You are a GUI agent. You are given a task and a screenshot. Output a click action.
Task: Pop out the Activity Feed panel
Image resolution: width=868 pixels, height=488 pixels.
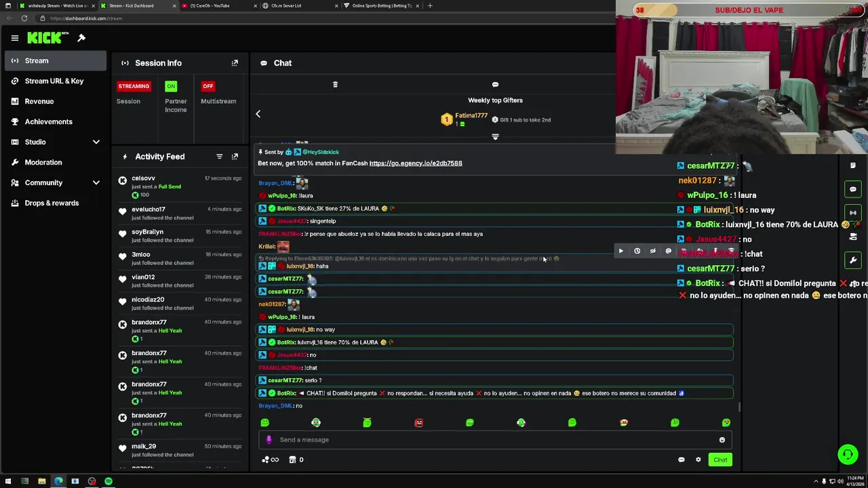(x=235, y=157)
